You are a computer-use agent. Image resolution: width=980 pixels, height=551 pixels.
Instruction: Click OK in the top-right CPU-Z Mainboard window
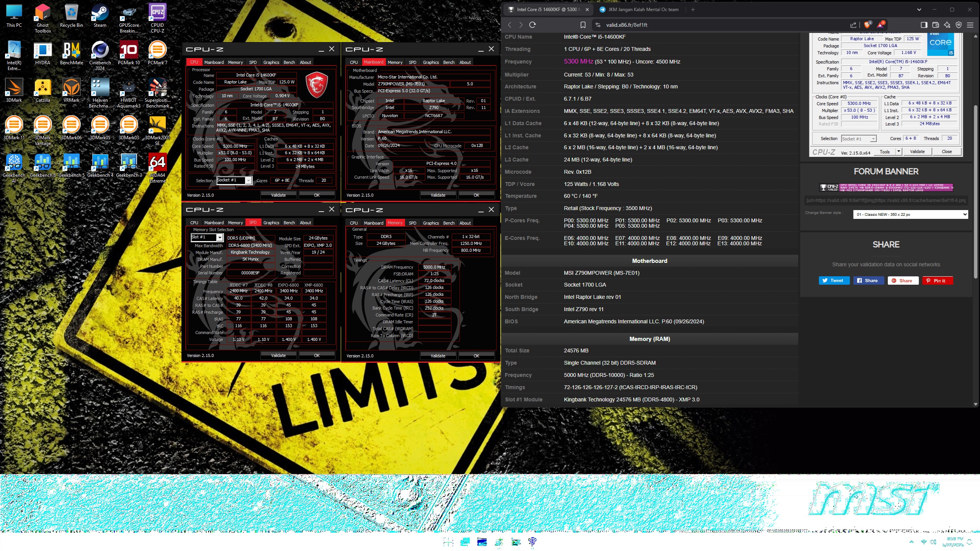tap(476, 195)
